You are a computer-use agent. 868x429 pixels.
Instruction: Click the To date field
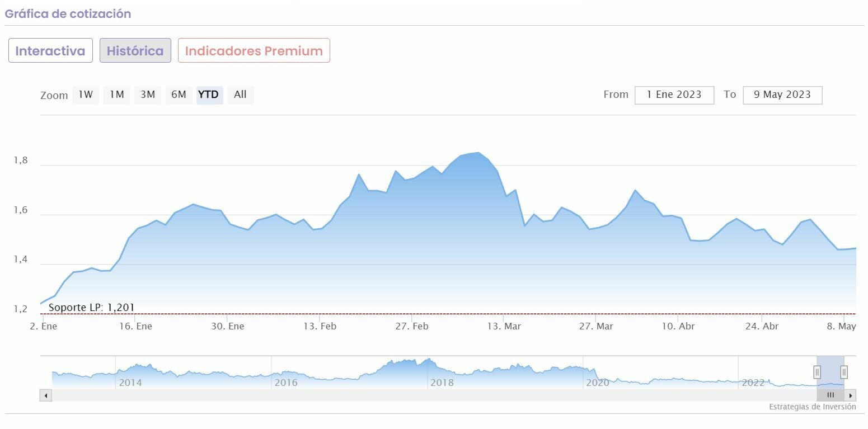coord(782,95)
